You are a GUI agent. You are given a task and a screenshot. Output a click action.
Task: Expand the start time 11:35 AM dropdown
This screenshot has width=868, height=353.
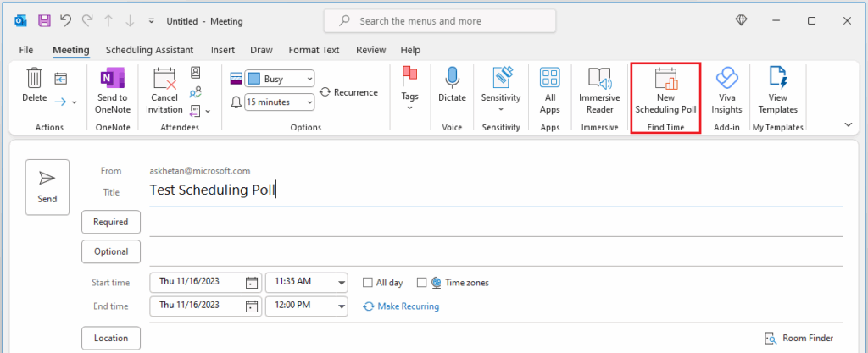pos(341,283)
